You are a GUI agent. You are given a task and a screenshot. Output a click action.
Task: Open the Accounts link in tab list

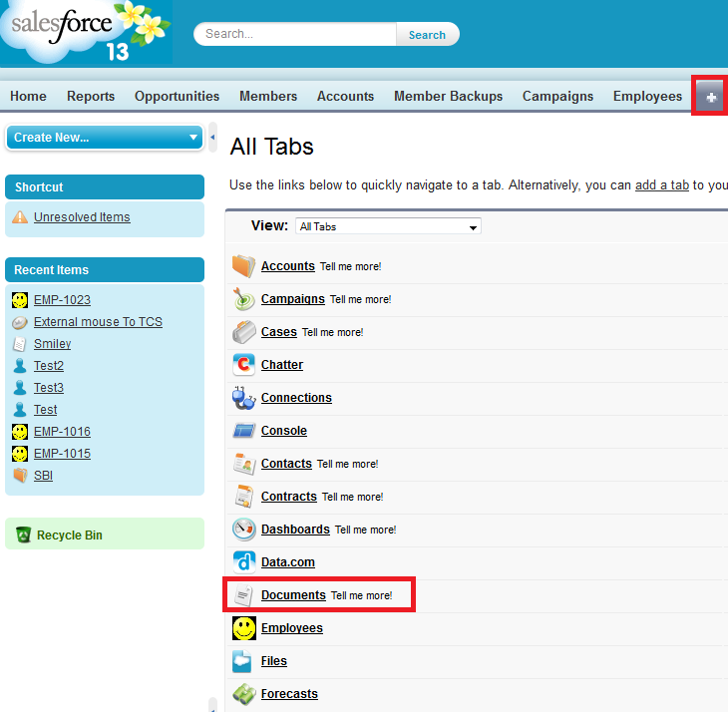pos(288,266)
